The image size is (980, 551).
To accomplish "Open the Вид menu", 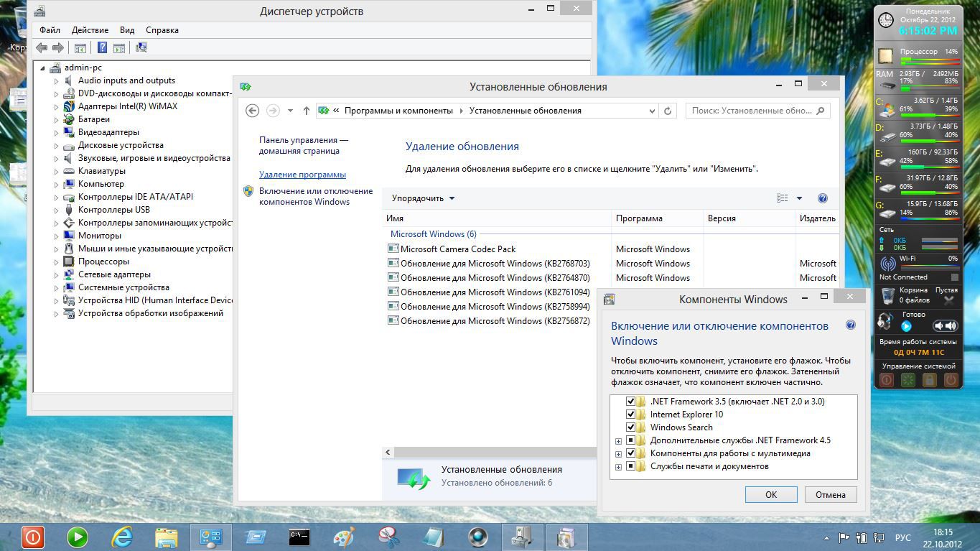I will pos(127,30).
